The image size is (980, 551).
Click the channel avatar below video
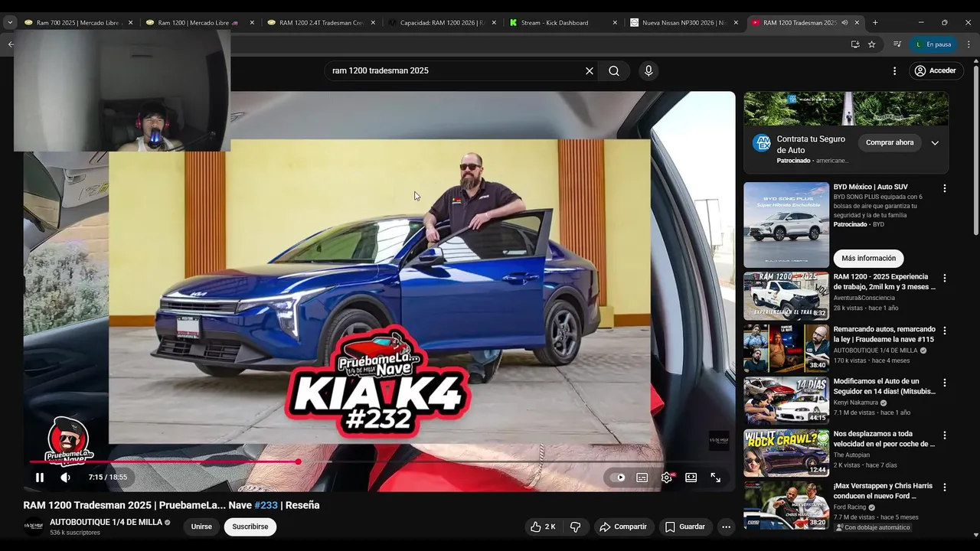[34, 527]
